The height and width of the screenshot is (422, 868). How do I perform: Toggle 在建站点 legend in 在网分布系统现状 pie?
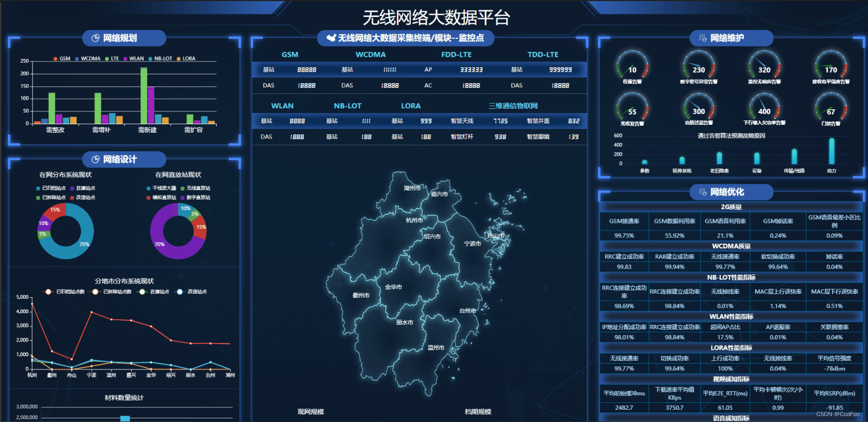pos(83,188)
